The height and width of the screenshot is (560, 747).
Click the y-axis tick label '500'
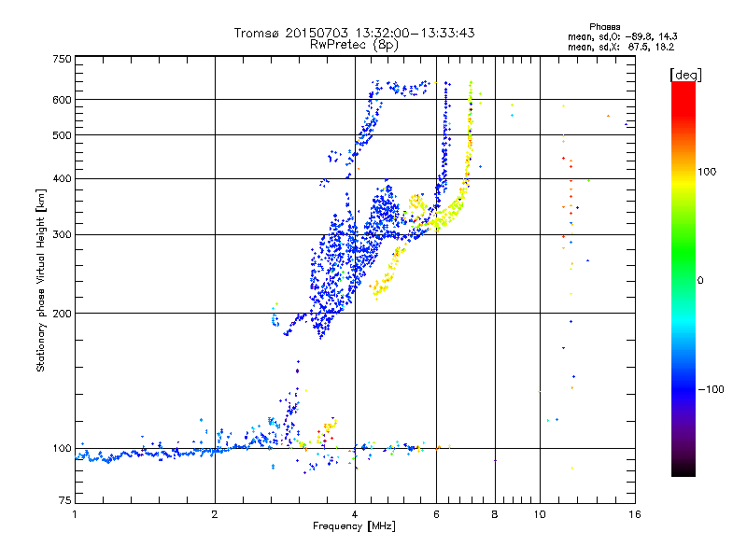coord(62,135)
